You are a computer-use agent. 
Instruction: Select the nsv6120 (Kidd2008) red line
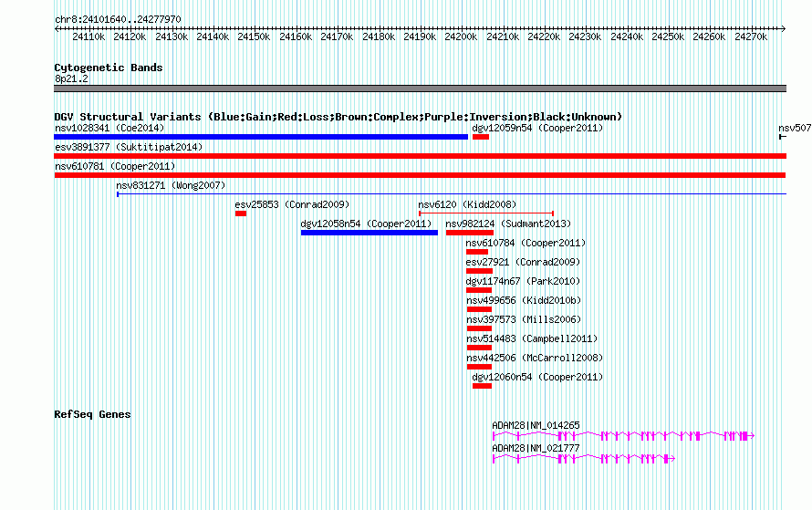coord(486,213)
